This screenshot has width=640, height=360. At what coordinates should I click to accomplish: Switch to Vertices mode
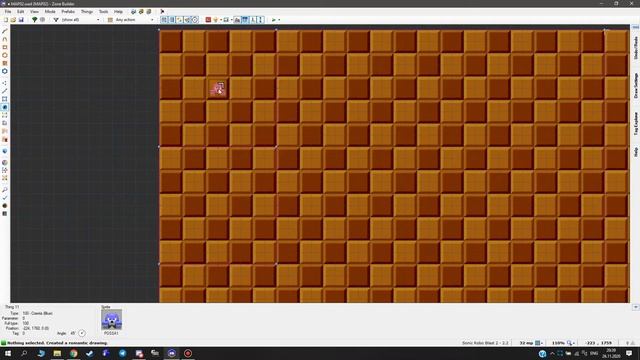(5, 83)
